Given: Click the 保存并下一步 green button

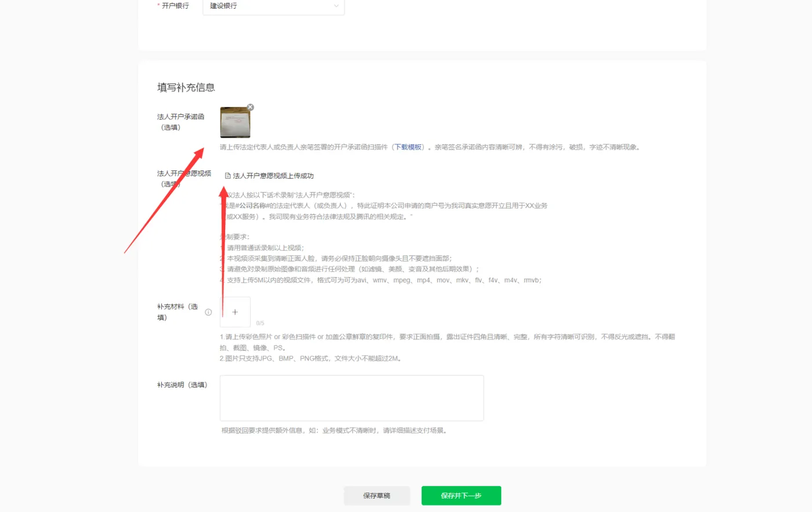Looking at the screenshot, I should coord(461,496).
